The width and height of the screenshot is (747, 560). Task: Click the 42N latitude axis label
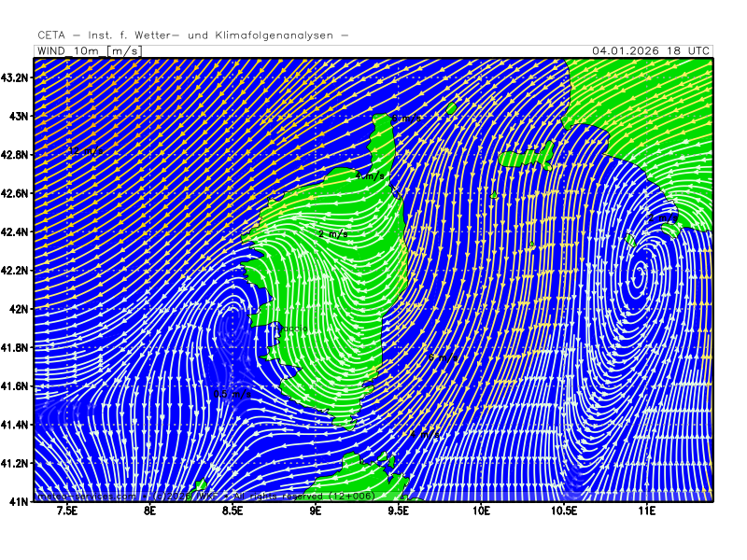tap(20, 309)
